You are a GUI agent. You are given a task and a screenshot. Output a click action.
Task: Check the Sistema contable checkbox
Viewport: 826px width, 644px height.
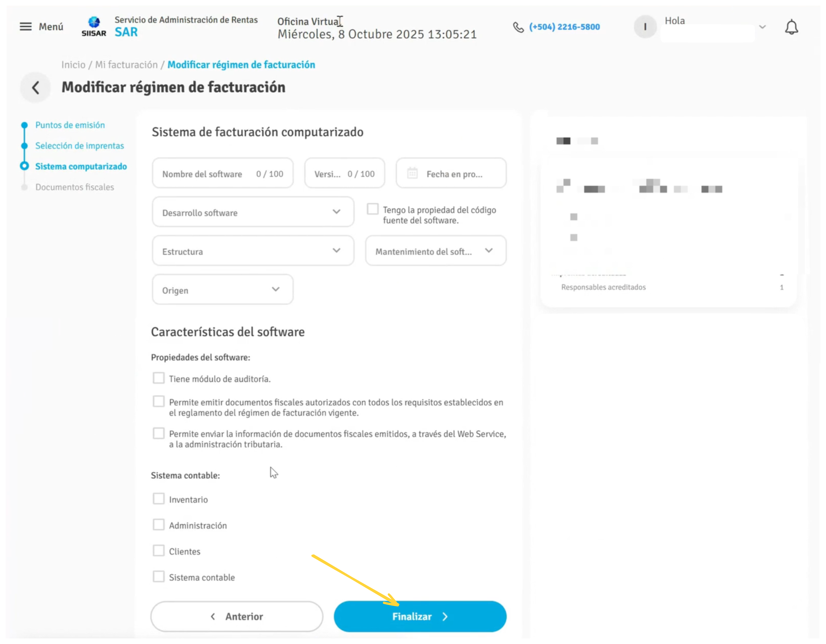(x=158, y=577)
